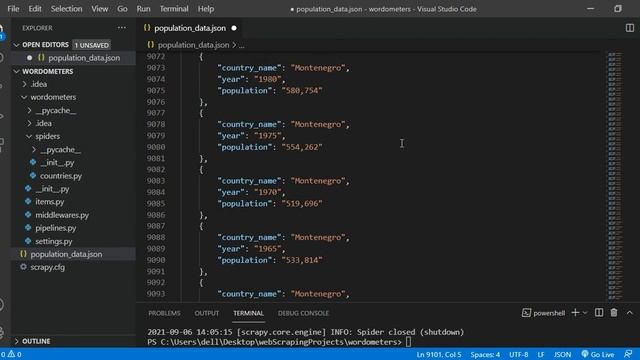640x360 pixels.
Task: Click Python icon beside settings.py
Action: 28,241
